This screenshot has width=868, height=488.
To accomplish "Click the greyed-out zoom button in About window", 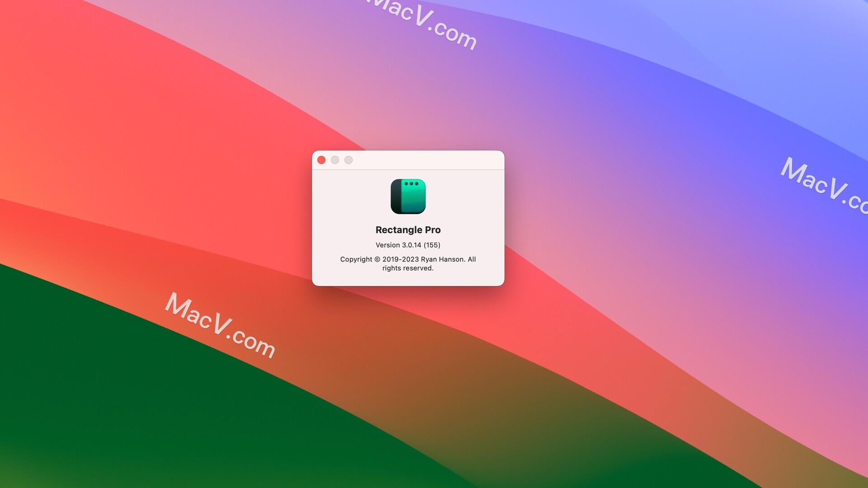I will pos(349,160).
